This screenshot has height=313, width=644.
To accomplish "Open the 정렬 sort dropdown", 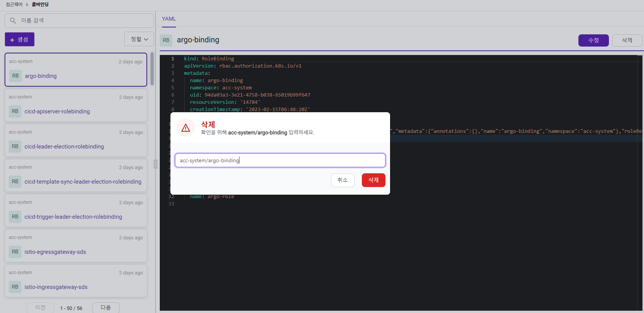I will 139,39.
